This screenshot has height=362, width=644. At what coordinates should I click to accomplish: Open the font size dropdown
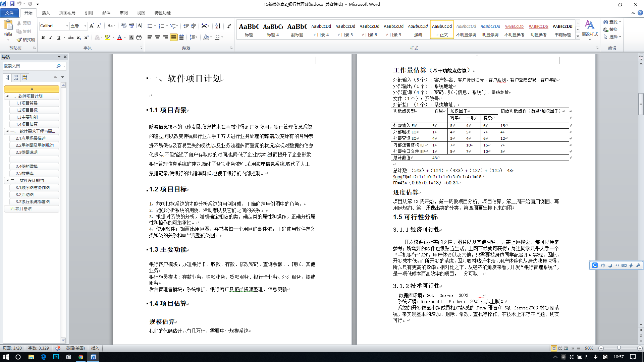click(x=85, y=26)
